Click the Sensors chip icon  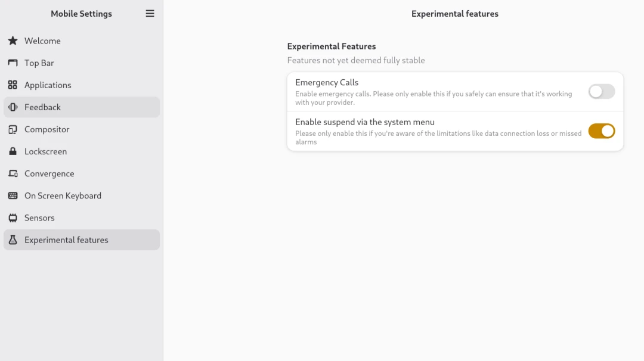pyautogui.click(x=13, y=218)
